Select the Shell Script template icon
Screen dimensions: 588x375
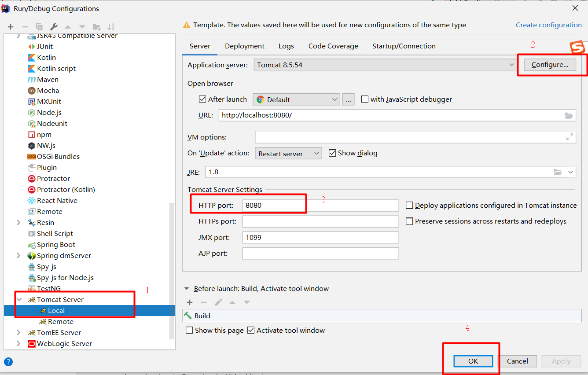(x=32, y=233)
